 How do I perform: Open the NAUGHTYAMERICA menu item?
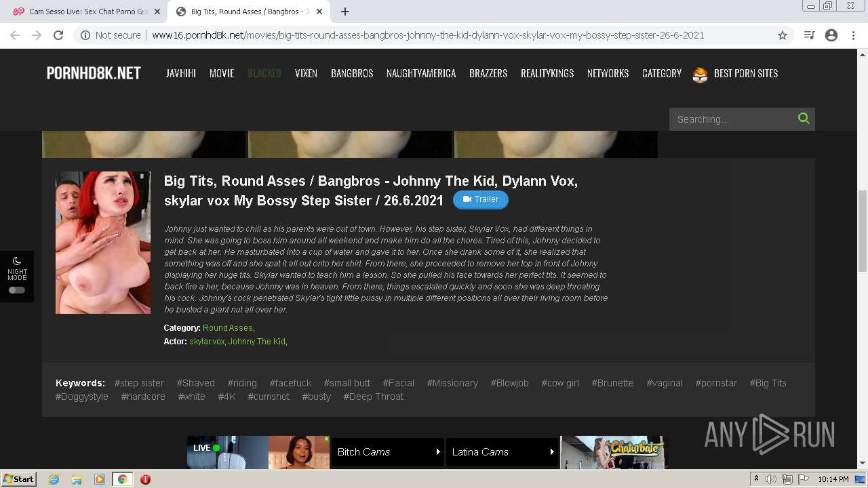point(421,73)
